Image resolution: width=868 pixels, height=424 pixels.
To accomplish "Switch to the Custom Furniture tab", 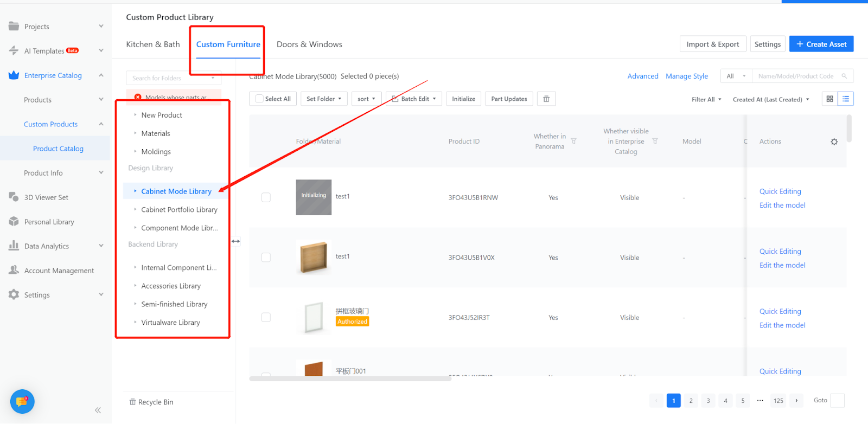I will point(228,44).
